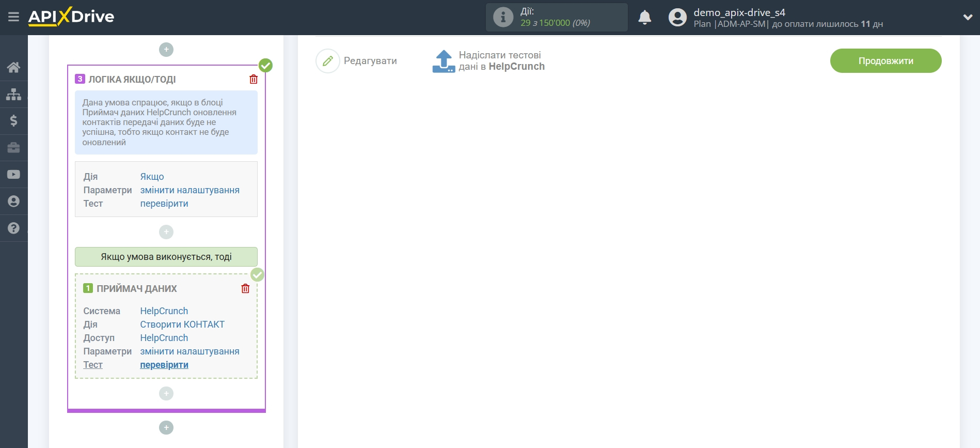This screenshot has width=980, height=448.
Task: Open YouTube video tutorials icon
Action: (14, 175)
